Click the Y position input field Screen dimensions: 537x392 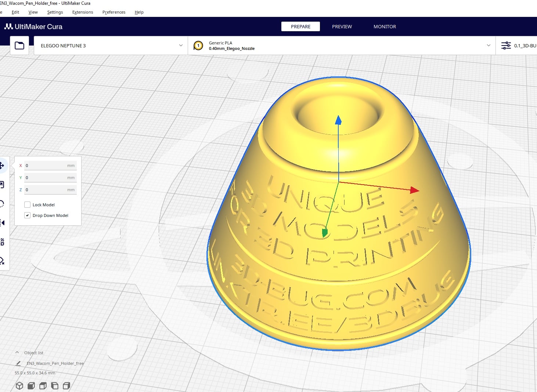(x=50, y=178)
